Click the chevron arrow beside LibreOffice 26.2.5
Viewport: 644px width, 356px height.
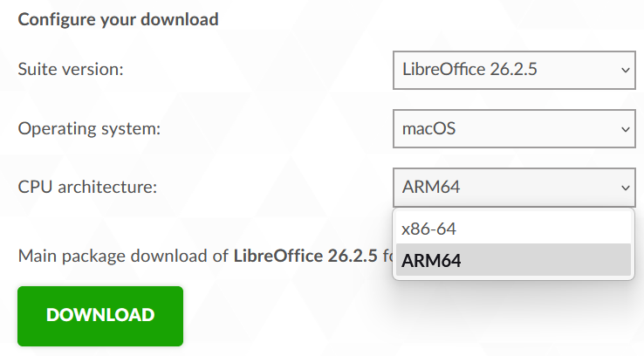(x=625, y=70)
